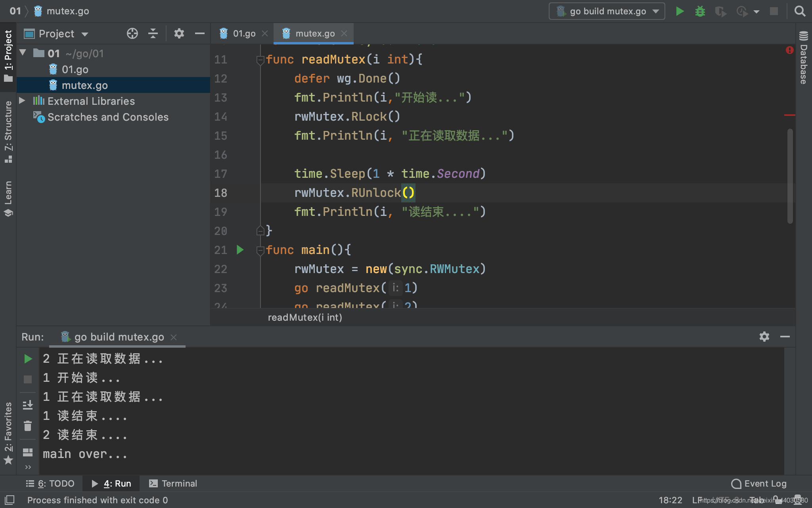Open Search Everywhere magnifier icon
This screenshot has width=812, height=508.
pyautogui.click(x=800, y=11)
